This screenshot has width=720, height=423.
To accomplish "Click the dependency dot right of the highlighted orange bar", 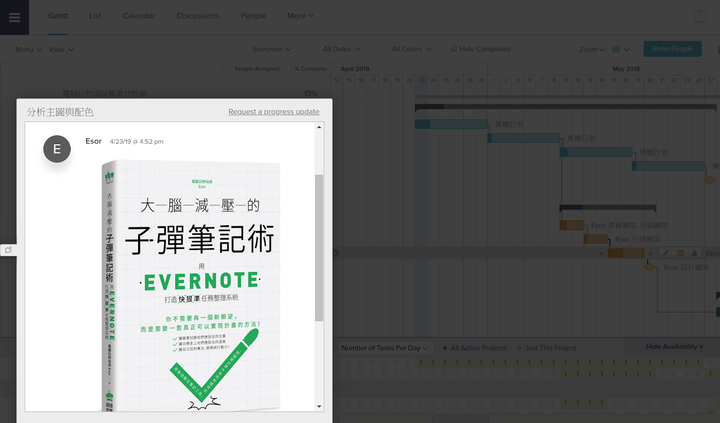I will point(650,253).
